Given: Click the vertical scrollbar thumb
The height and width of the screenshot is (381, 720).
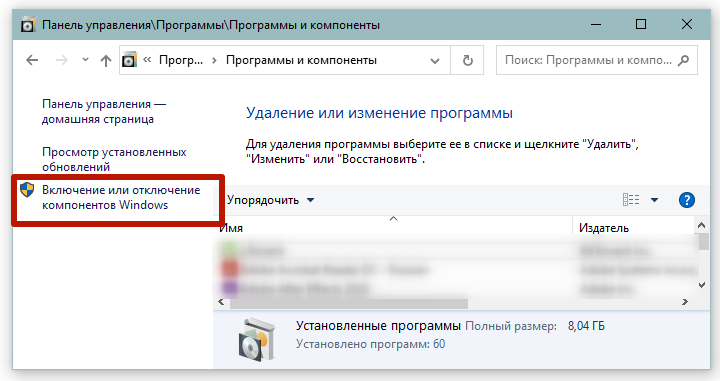Looking at the screenshot, I should 703,241.
